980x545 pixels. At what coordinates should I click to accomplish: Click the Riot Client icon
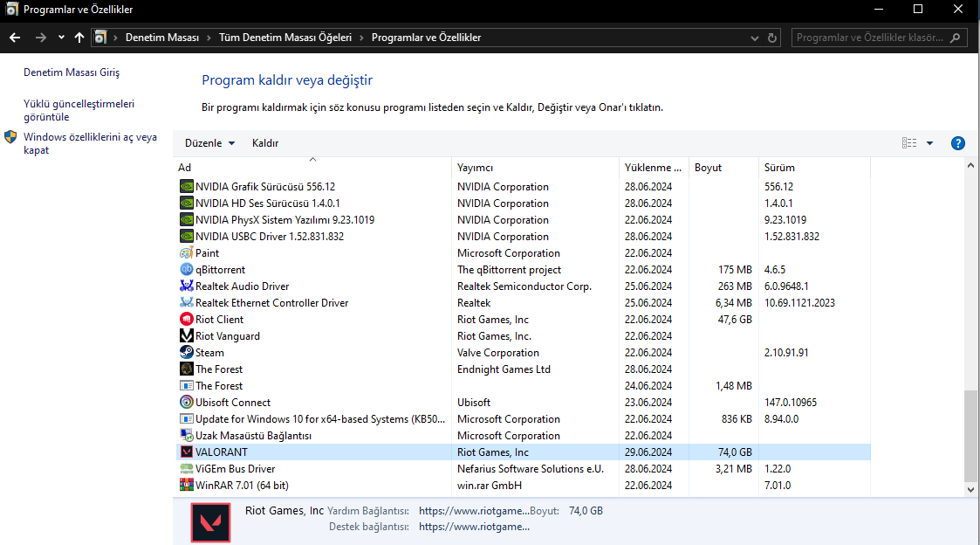coord(186,319)
